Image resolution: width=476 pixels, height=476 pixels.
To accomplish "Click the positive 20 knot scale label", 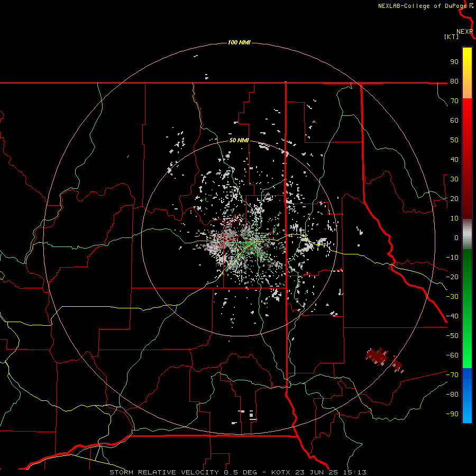I will coord(454,199).
